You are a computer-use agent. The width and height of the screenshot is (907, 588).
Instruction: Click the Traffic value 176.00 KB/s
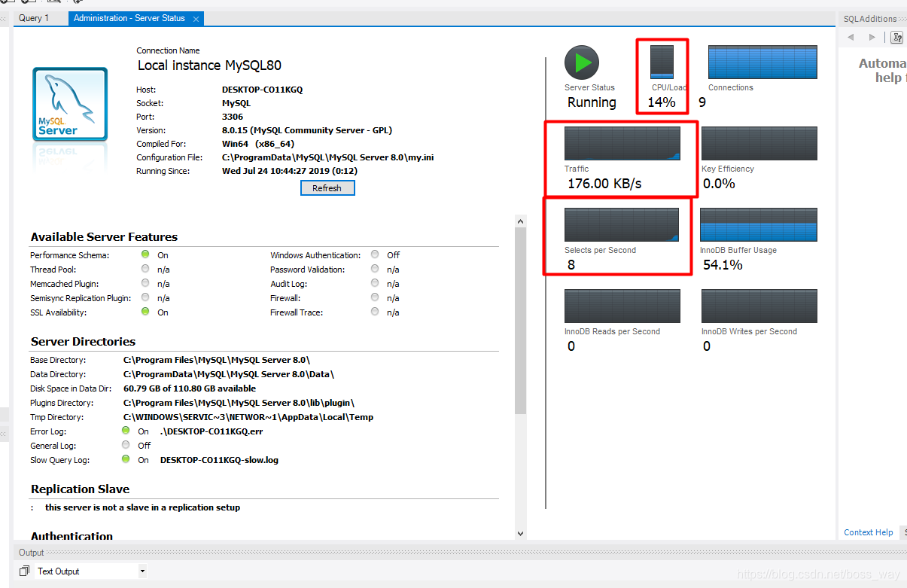604,183
